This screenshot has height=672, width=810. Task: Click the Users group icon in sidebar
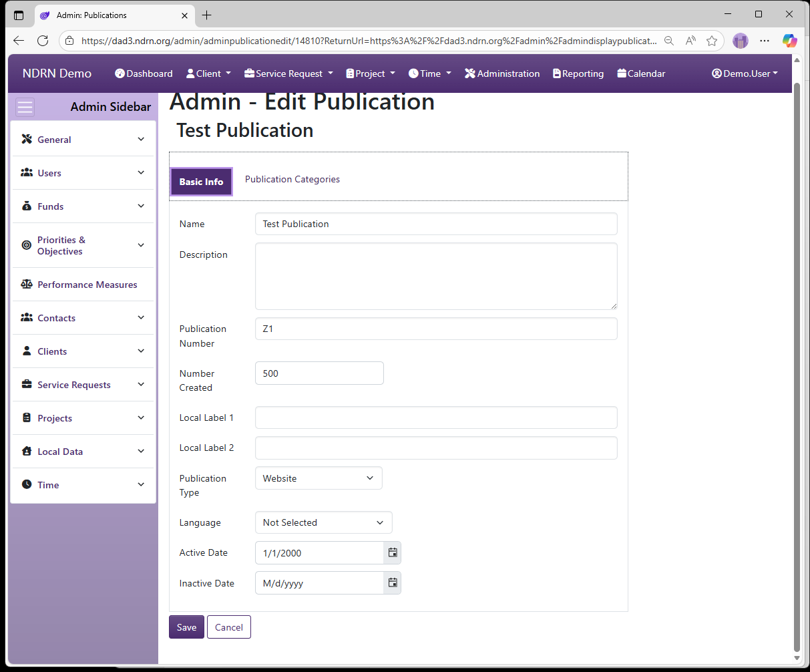point(27,173)
